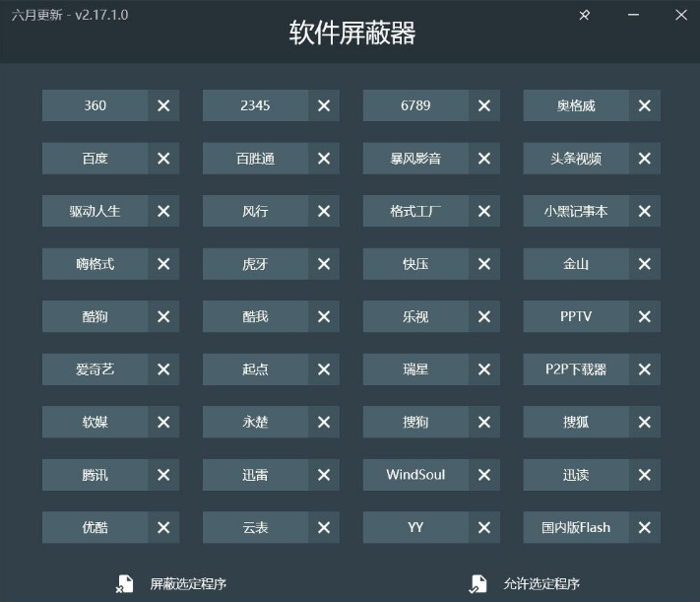Toggle the X mark next to 迅读
The image size is (700, 602).
click(x=644, y=475)
